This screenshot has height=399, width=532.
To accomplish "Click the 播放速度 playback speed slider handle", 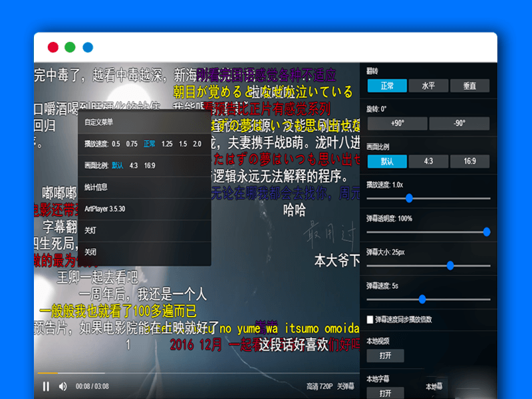I will coord(408,198).
